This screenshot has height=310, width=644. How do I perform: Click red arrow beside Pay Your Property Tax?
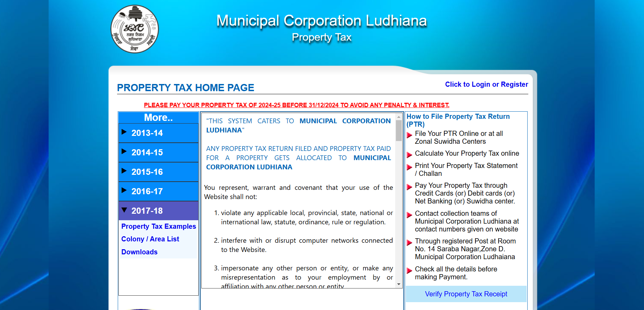(x=410, y=187)
